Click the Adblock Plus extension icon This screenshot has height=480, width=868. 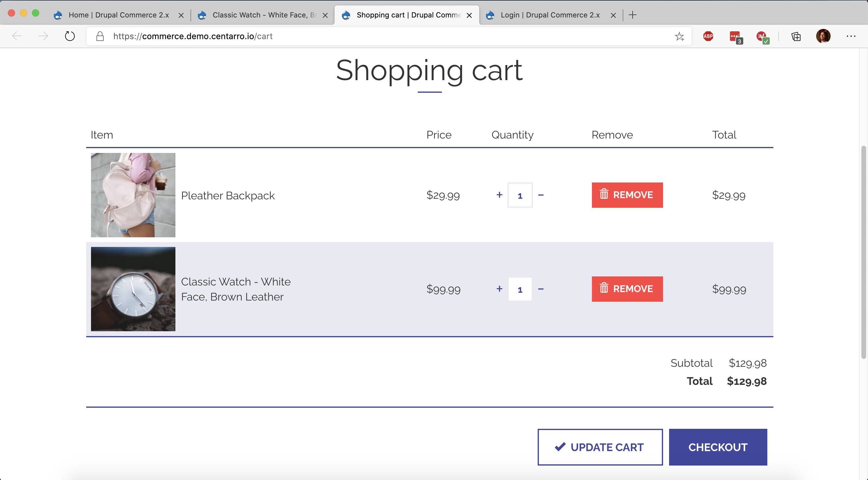click(x=708, y=36)
